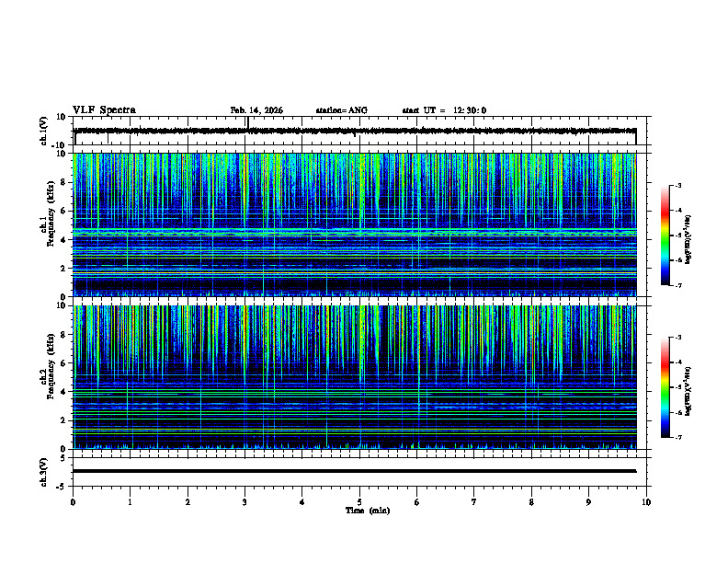Click the "Time (min)" x-axis label
Screen dimensions: 728x563
pyautogui.click(x=368, y=511)
